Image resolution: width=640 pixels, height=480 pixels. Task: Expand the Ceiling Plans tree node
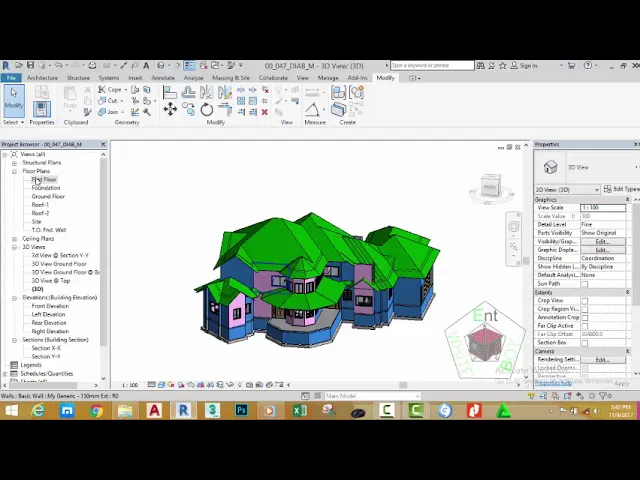[14, 239]
